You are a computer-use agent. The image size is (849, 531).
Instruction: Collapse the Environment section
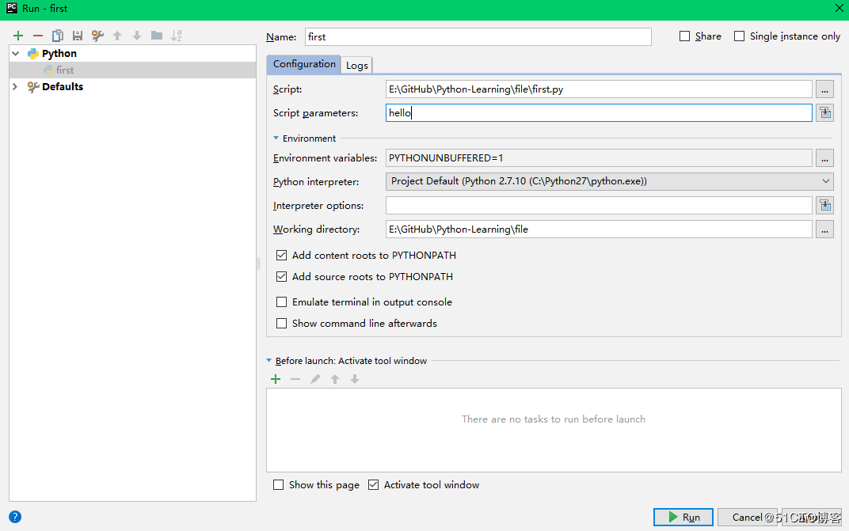(x=276, y=138)
